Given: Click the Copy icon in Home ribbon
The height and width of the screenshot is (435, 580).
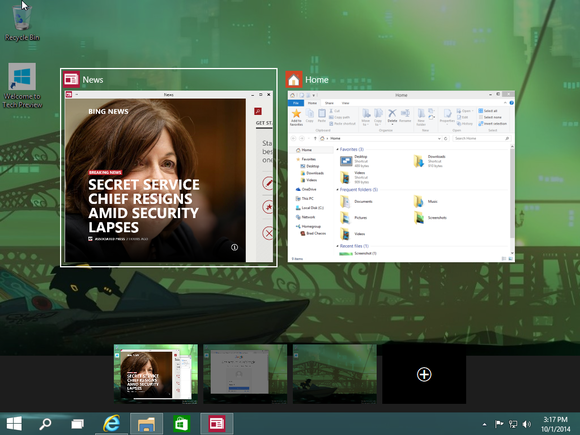Looking at the screenshot, I should [310, 113].
